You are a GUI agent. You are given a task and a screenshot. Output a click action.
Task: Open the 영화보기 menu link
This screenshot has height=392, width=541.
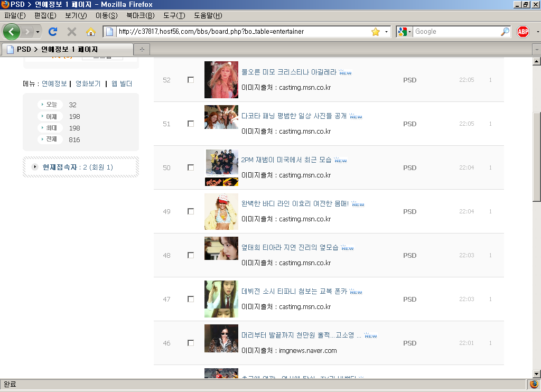(x=88, y=83)
